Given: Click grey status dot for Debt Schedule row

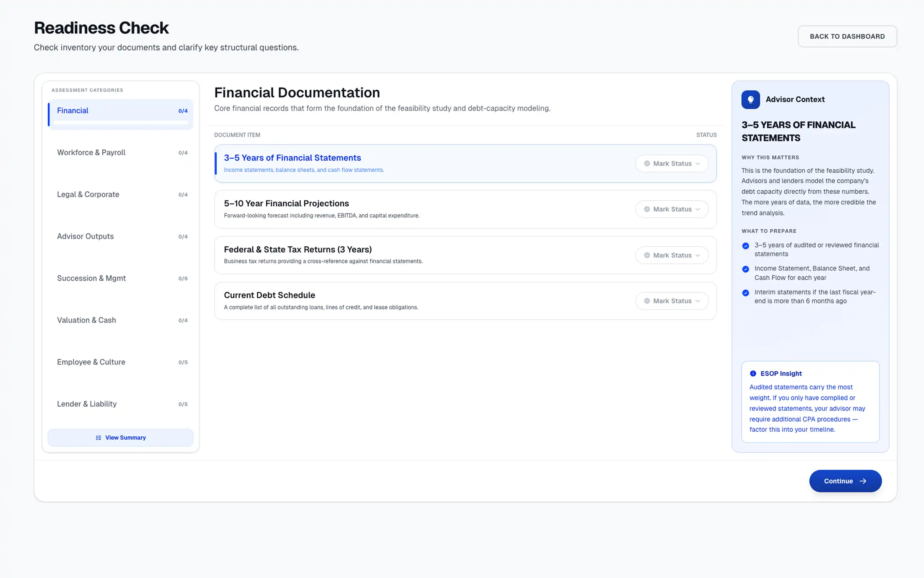Looking at the screenshot, I should [647, 301].
